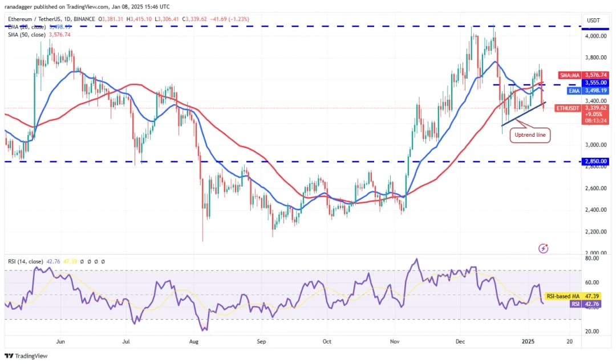
Task: Click the USDT currency selector
Action: (594, 21)
